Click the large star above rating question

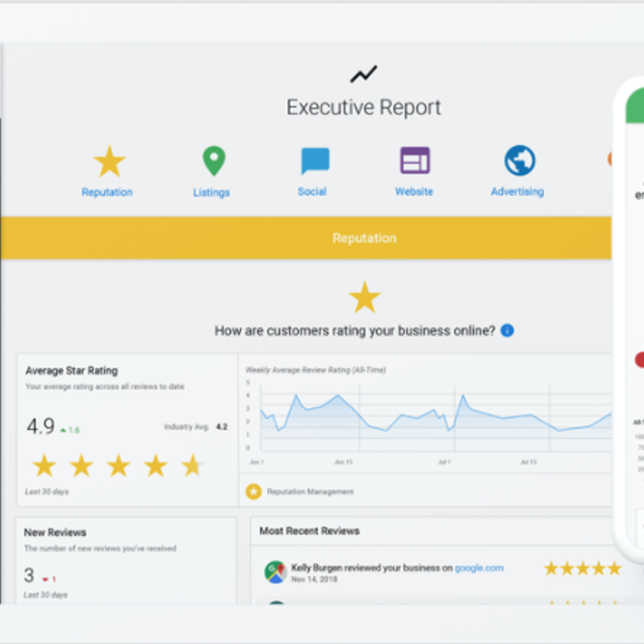coord(365,297)
